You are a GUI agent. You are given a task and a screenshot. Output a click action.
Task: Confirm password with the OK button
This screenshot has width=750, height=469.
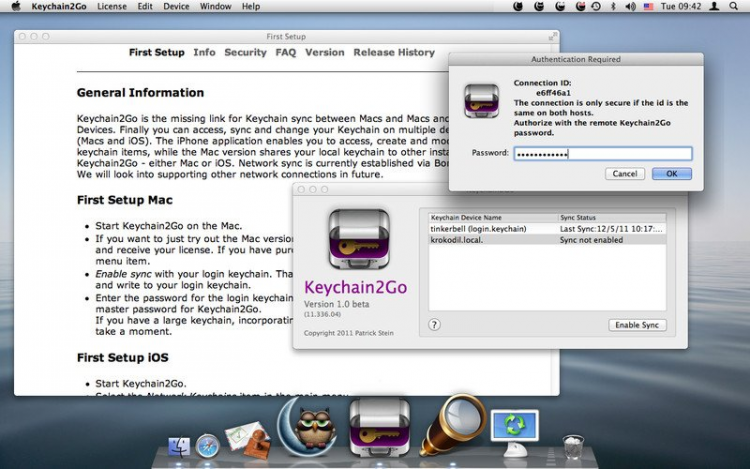coord(672,174)
